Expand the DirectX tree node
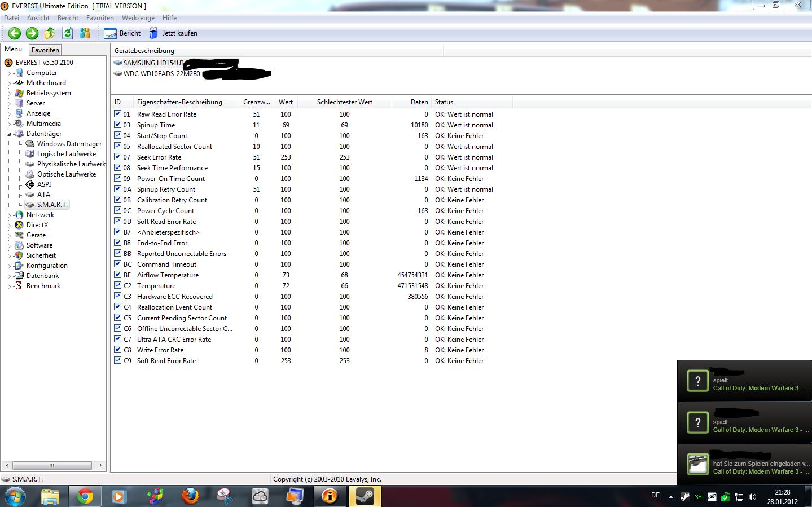Viewport: 812px width, 507px height. point(9,226)
